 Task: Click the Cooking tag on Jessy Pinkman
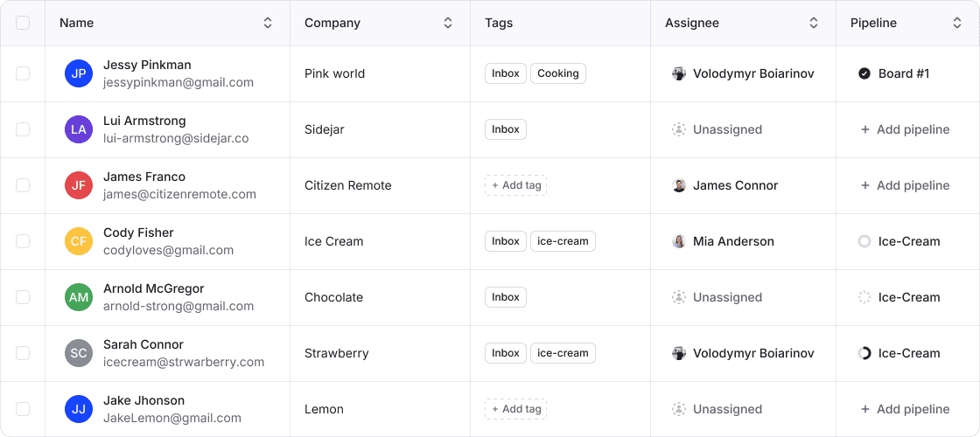click(x=558, y=73)
